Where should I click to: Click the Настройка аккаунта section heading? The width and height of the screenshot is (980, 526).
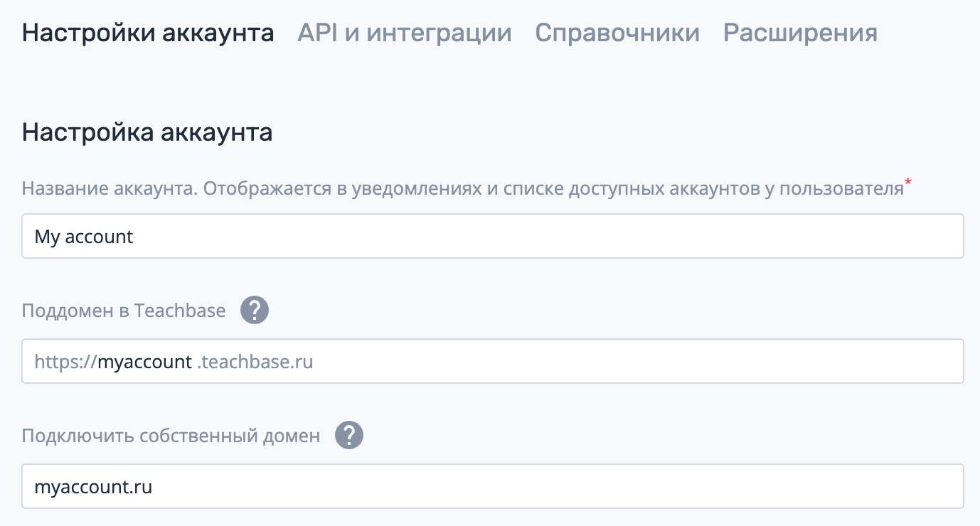coord(147,132)
